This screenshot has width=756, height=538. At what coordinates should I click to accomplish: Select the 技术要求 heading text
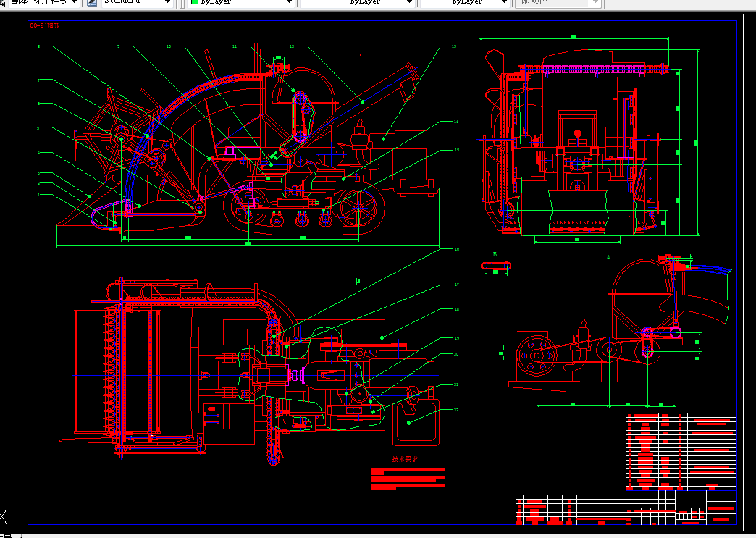pos(405,459)
